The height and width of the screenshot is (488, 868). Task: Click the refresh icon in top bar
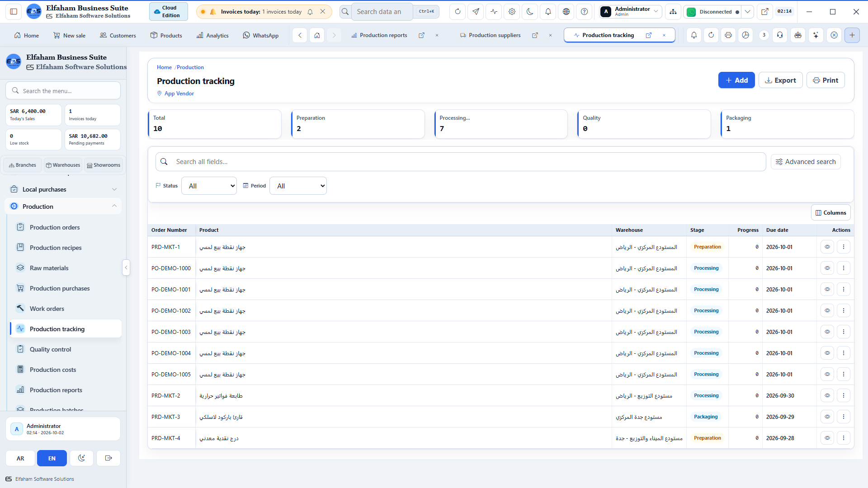point(458,12)
